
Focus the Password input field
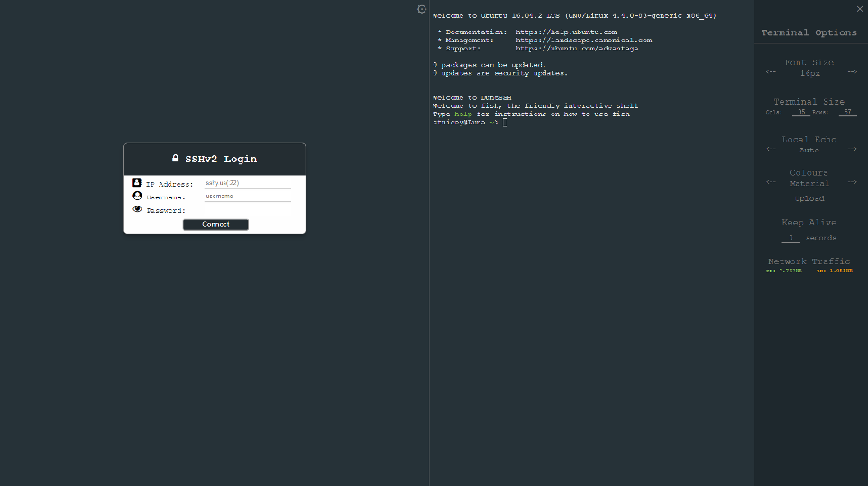point(248,210)
